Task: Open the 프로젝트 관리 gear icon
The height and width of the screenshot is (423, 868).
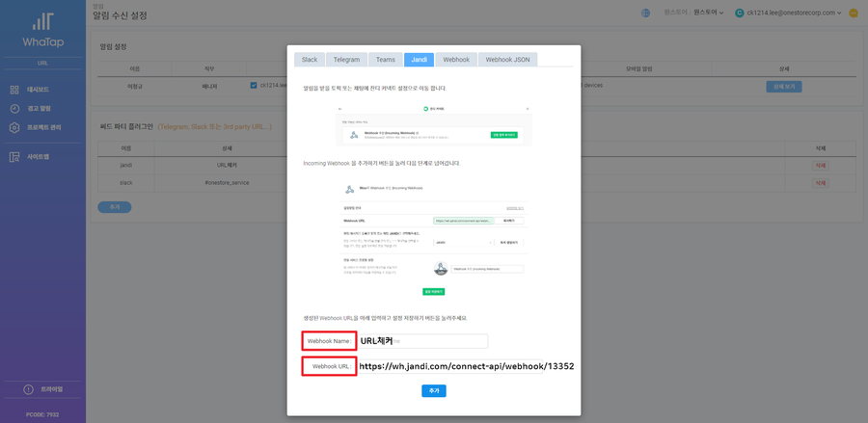Action: click(15, 127)
